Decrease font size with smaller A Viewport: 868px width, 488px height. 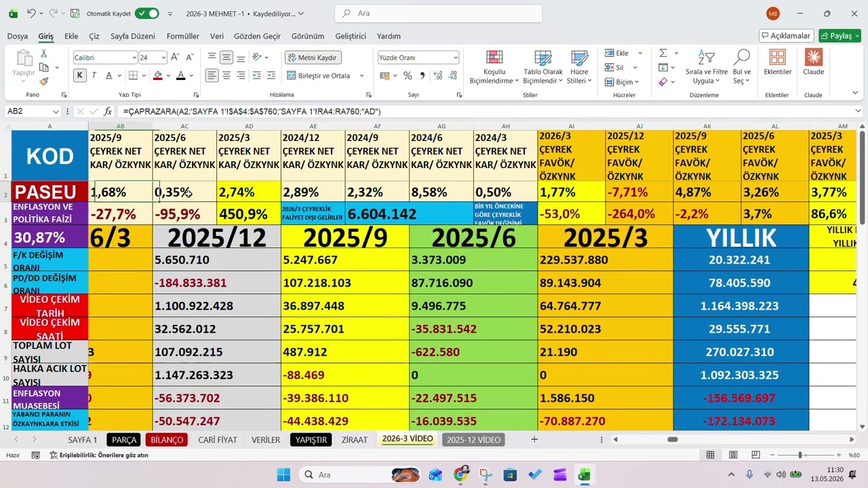pos(189,58)
